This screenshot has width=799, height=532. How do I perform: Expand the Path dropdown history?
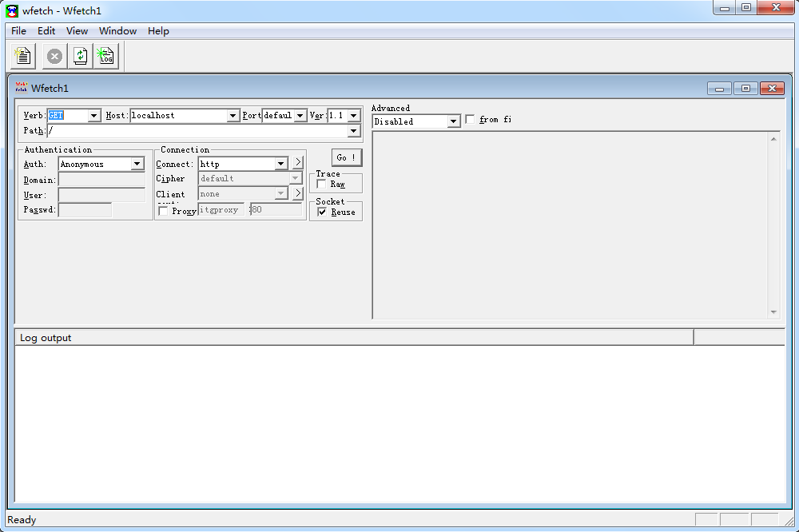click(354, 131)
